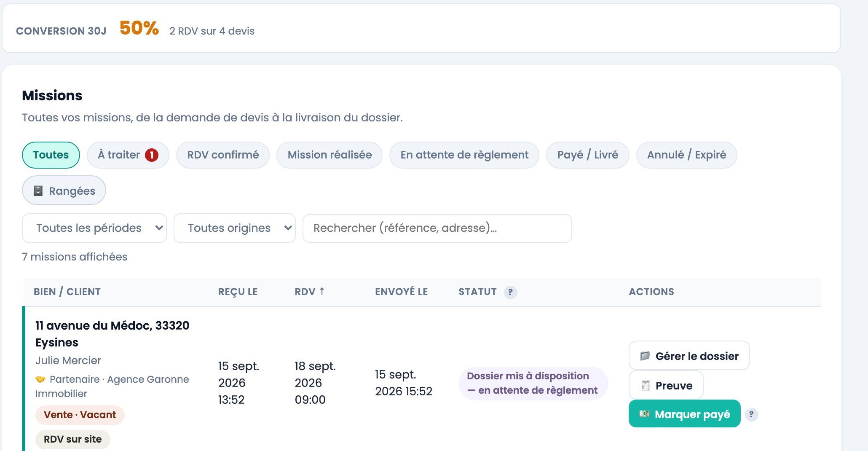Click the Statut column header
This screenshot has width=868, height=451.
(478, 292)
